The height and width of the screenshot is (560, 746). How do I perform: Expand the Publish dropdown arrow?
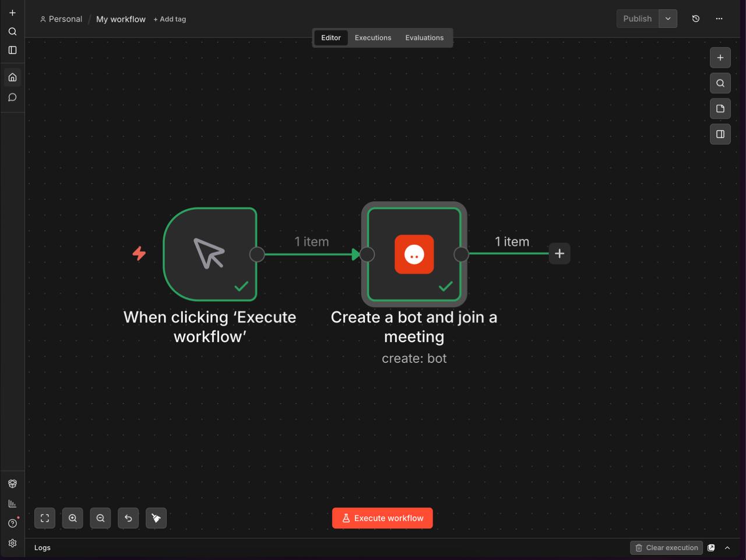tap(668, 19)
